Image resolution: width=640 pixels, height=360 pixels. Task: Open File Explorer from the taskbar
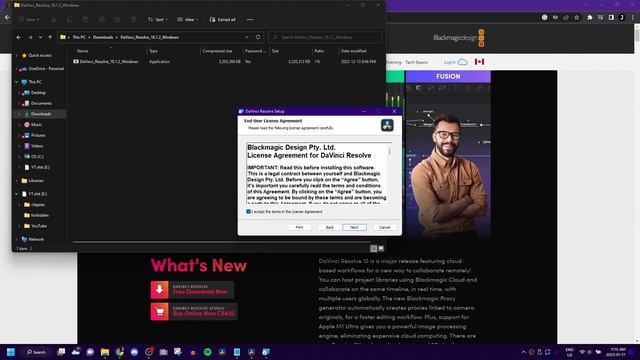coord(105,352)
